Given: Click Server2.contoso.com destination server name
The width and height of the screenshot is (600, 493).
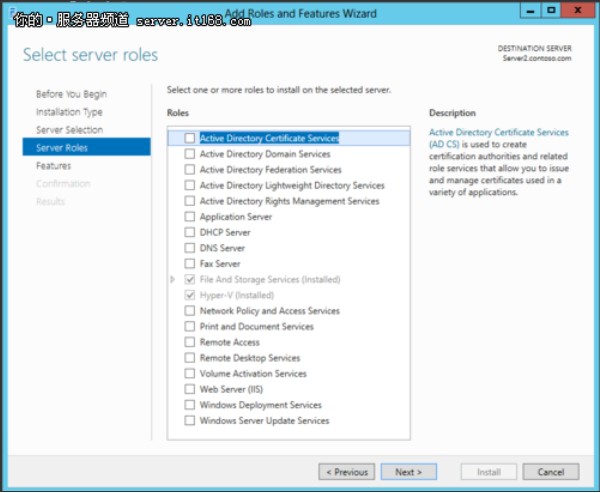Looking at the screenshot, I should (x=537, y=58).
